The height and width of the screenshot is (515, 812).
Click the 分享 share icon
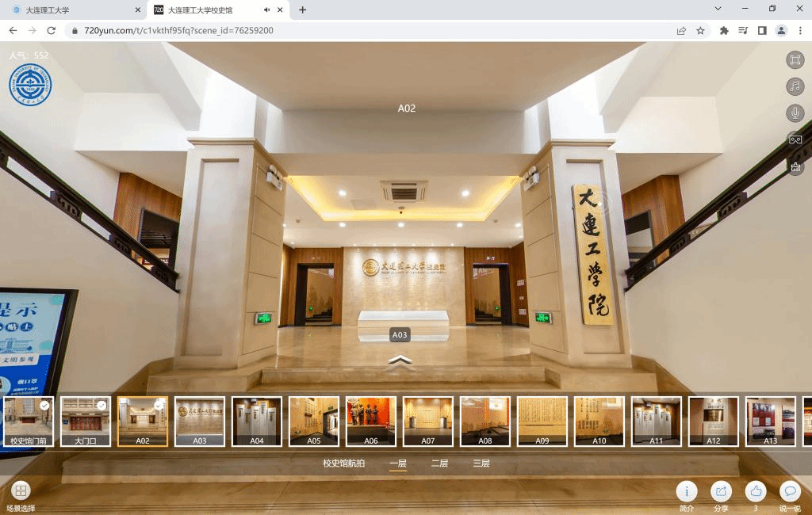721,491
